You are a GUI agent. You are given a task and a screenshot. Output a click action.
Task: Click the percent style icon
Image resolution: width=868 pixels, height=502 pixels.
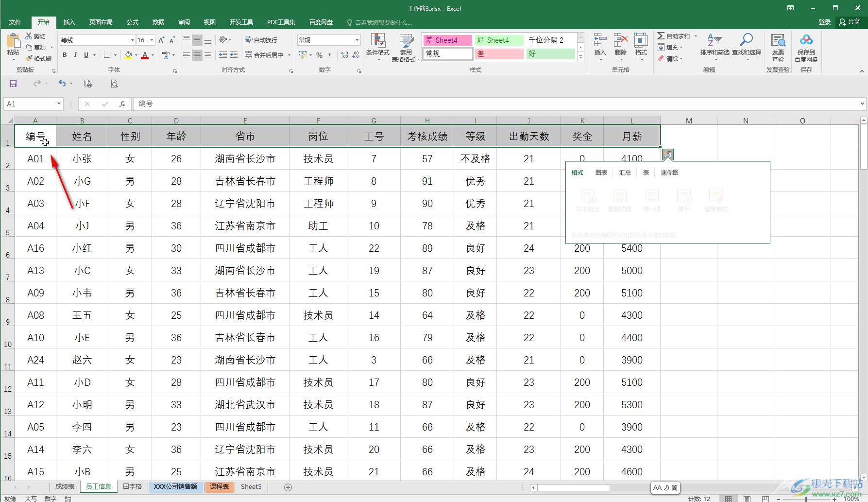[x=319, y=55]
